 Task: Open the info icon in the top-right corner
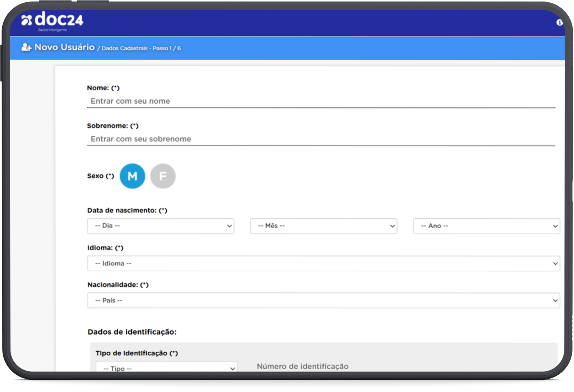[x=560, y=22]
